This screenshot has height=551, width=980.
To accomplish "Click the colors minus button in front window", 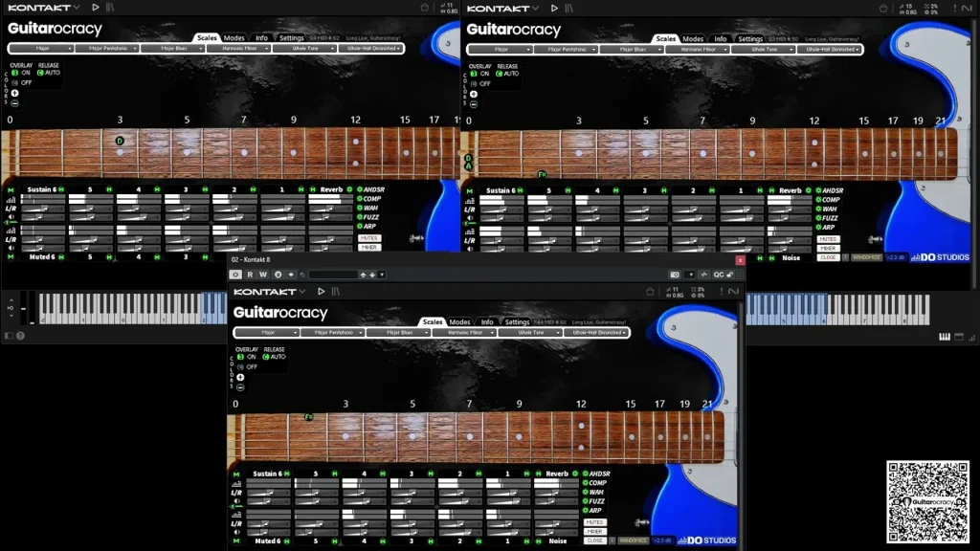I will pyautogui.click(x=240, y=387).
